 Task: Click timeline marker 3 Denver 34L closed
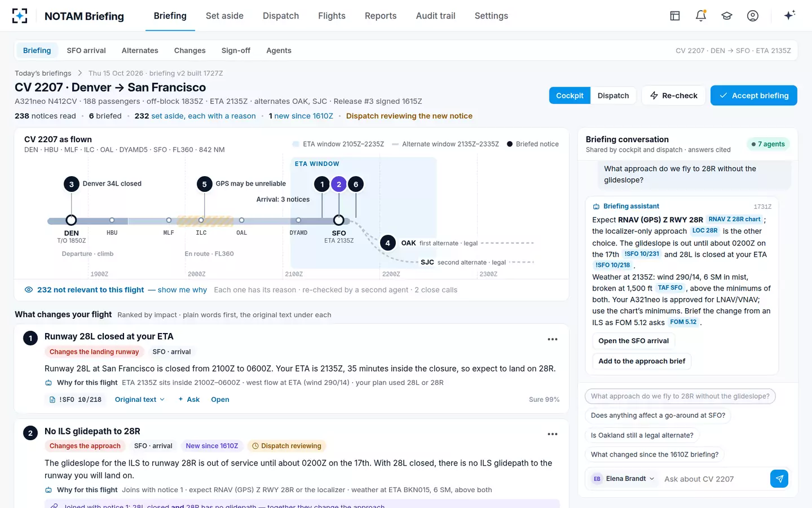tap(71, 184)
